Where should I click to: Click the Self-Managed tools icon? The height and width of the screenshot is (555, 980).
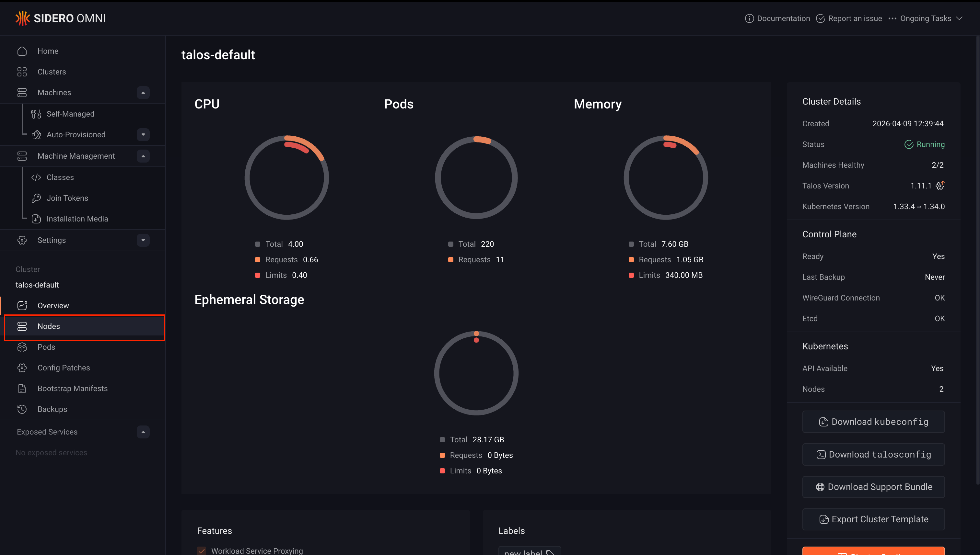pyautogui.click(x=36, y=114)
